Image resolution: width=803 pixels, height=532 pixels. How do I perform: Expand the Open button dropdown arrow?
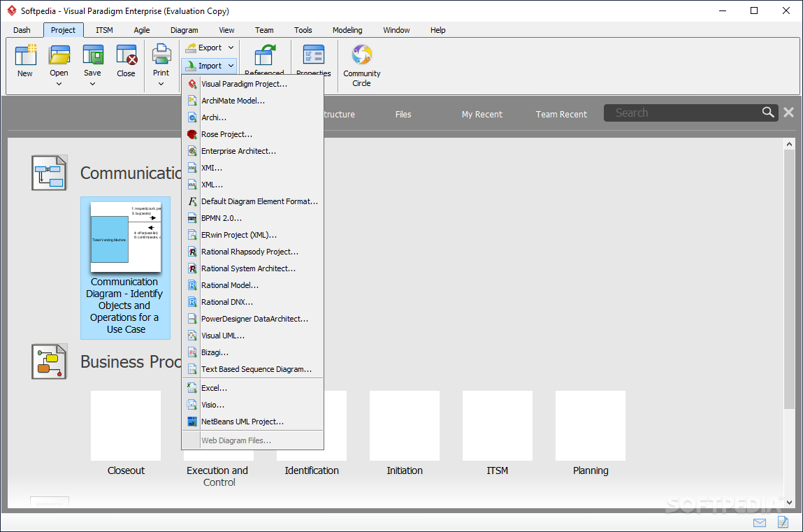coord(59,84)
